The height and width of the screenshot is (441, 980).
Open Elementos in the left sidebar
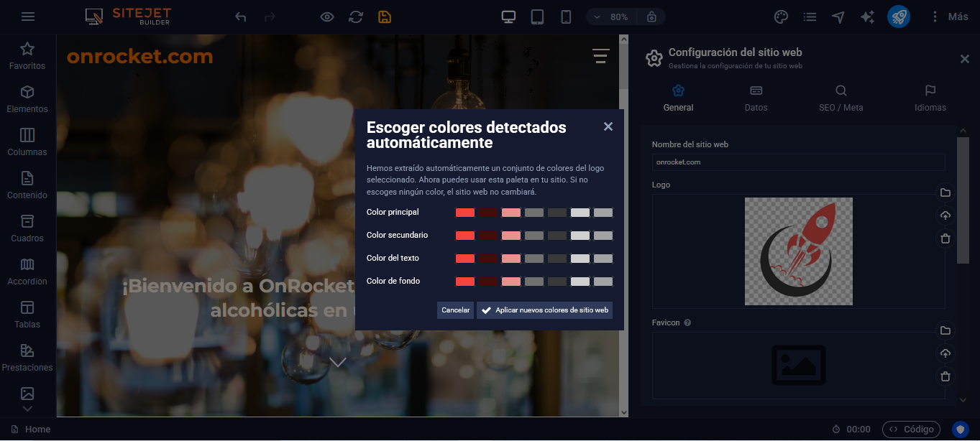click(27, 99)
